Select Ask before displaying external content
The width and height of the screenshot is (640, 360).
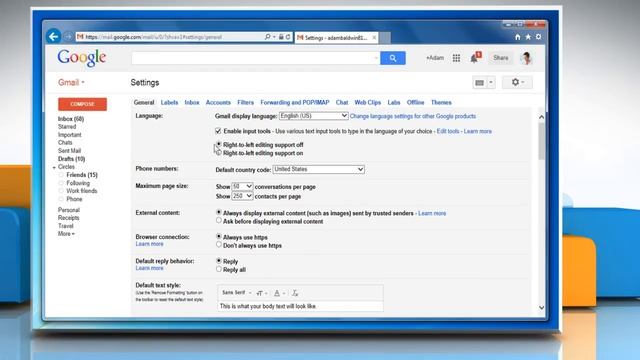tap(219, 220)
